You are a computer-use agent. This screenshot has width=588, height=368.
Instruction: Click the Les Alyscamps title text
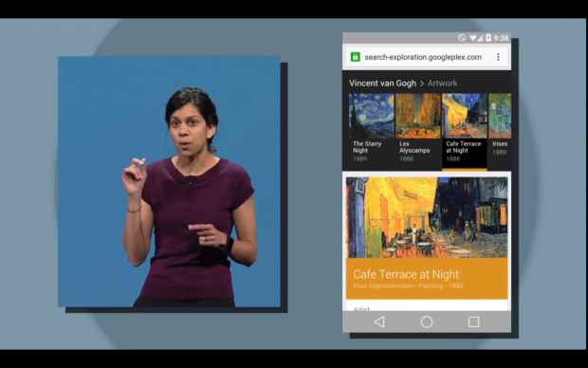point(414,147)
